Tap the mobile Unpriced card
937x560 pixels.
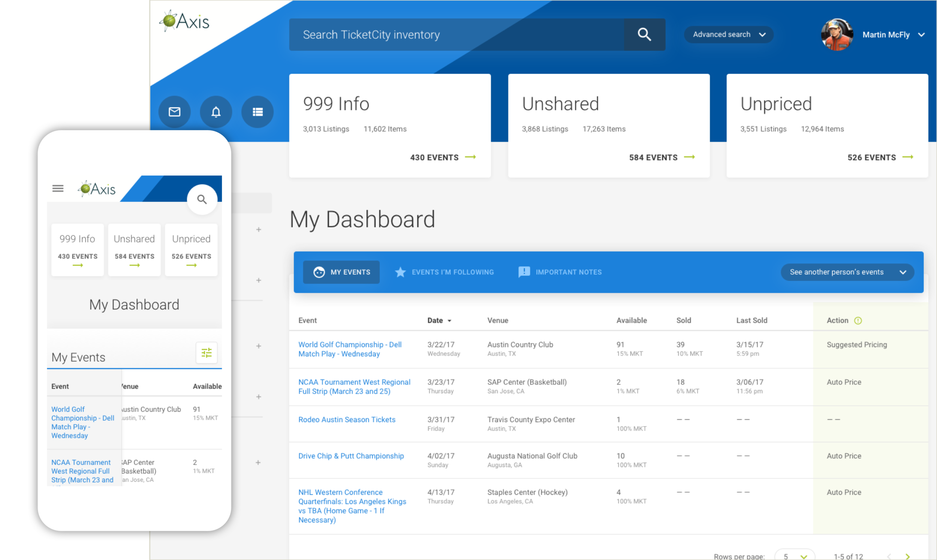pyautogui.click(x=191, y=250)
